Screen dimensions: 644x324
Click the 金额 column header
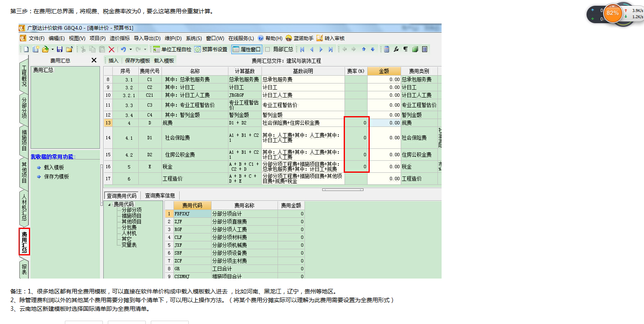pyautogui.click(x=384, y=71)
